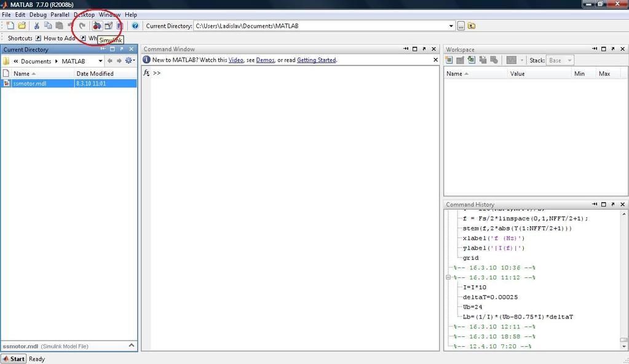Click Delete variable icon in Workspace toolbar

[494, 60]
